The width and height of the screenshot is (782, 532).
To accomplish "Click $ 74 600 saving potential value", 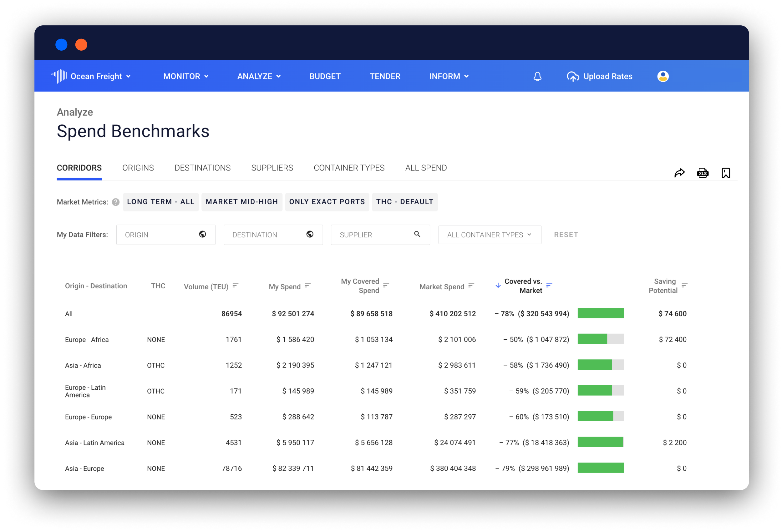I will [672, 314].
